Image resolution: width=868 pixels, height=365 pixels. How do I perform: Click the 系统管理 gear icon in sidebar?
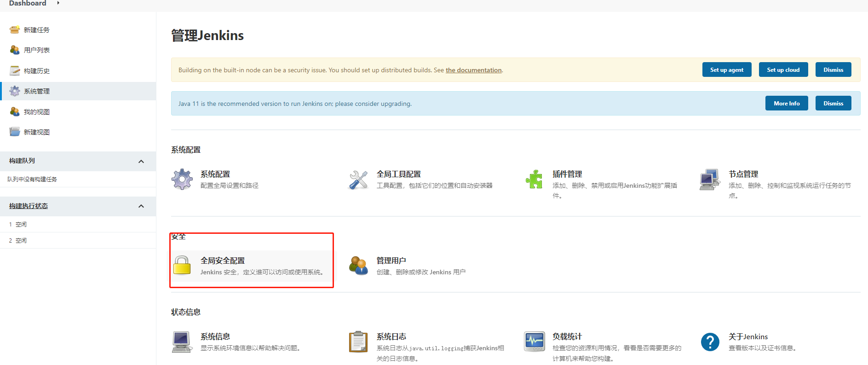(15, 91)
